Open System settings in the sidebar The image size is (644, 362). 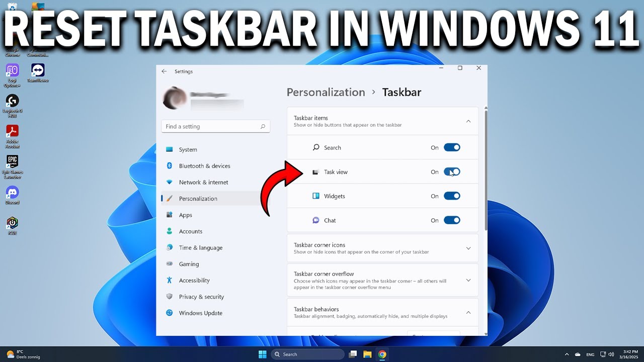(215, 149)
